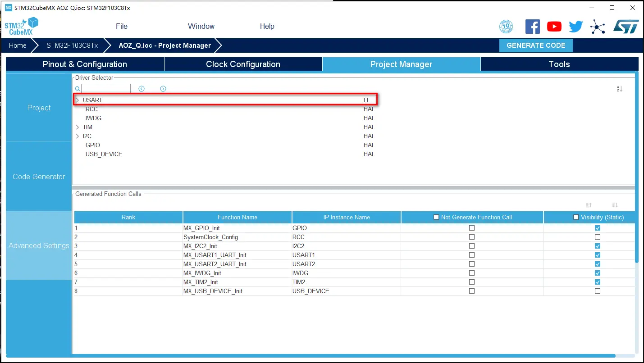Go to next search result arrow
Viewport: 644px width, 363px height.
163,89
